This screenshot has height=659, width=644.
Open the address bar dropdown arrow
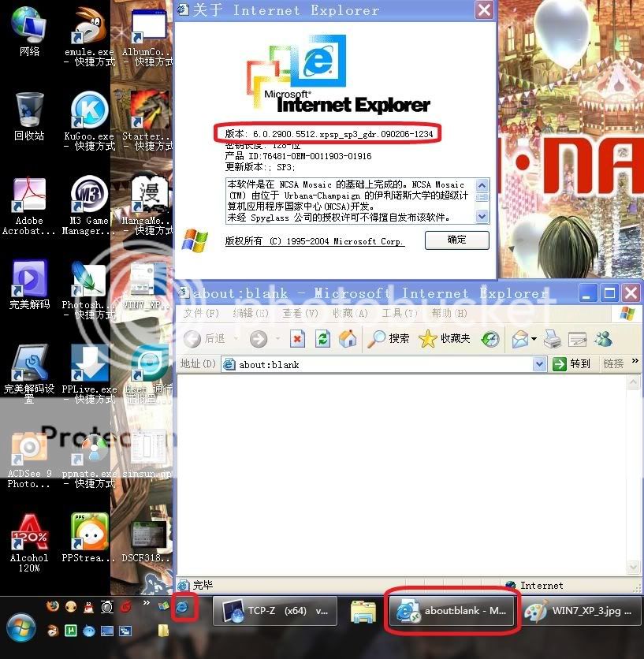click(x=539, y=364)
